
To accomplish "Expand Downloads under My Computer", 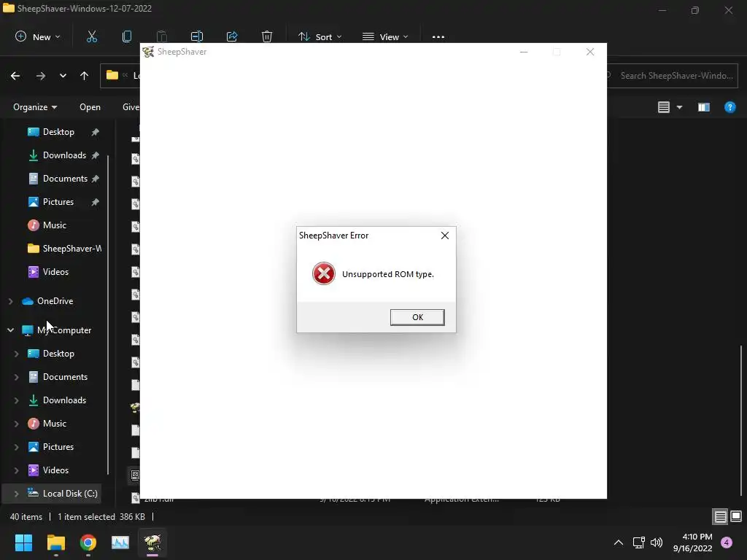I will [16, 400].
